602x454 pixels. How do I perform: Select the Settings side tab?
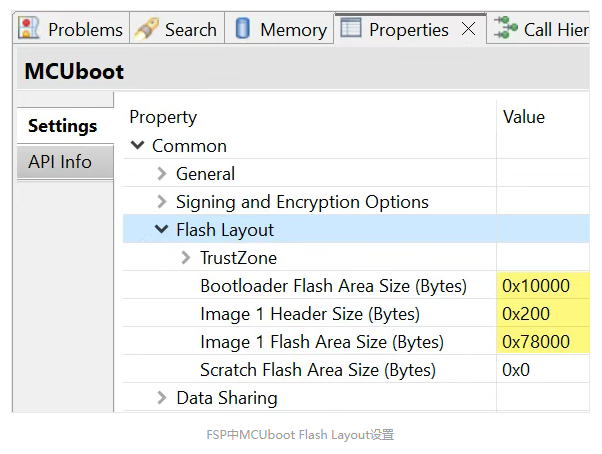click(x=65, y=126)
